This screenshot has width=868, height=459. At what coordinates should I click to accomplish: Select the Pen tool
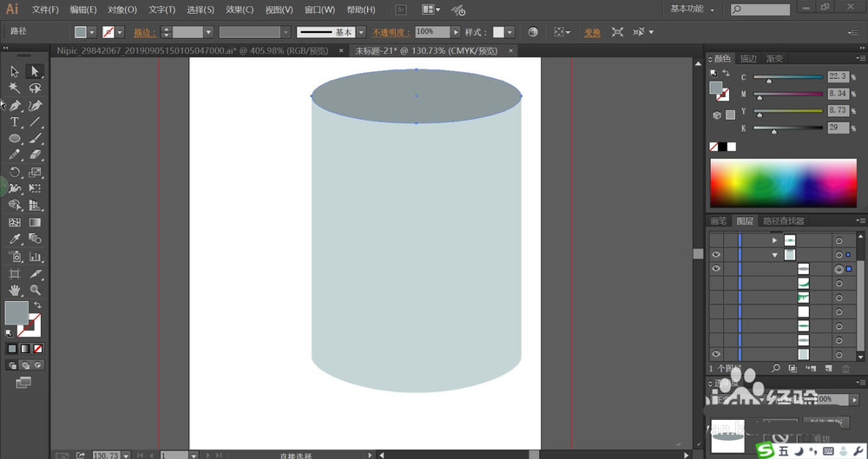point(15,105)
